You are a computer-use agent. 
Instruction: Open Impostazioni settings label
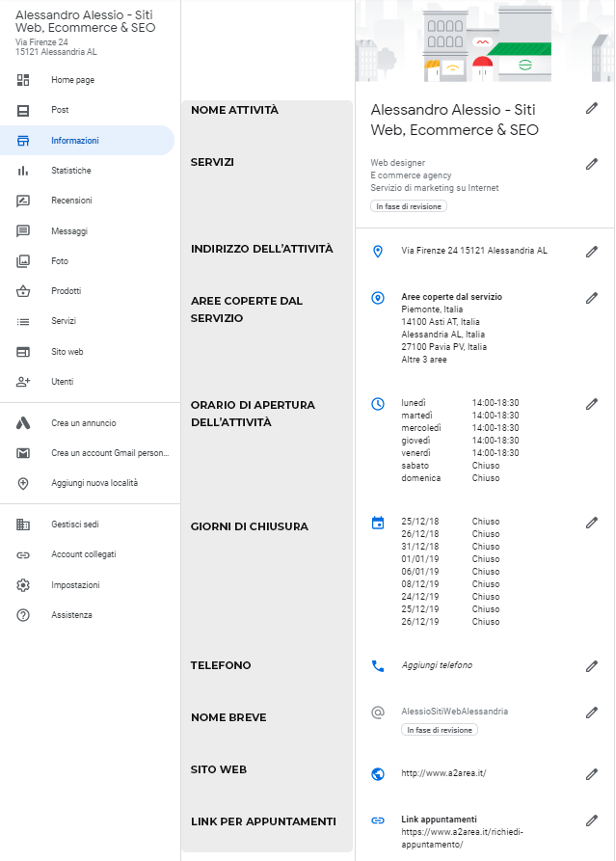coord(75,585)
